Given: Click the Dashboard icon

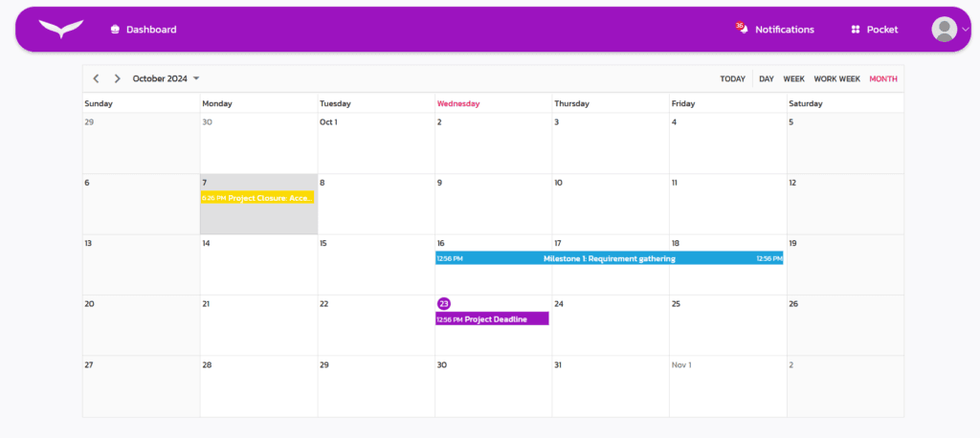Looking at the screenshot, I should click(x=115, y=30).
